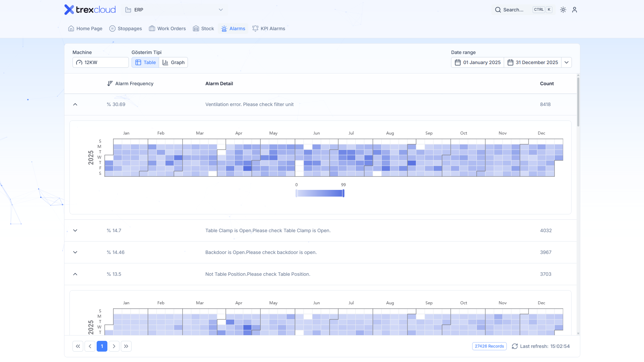
Task: Pick start date 01 January 2025
Action: point(478,62)
